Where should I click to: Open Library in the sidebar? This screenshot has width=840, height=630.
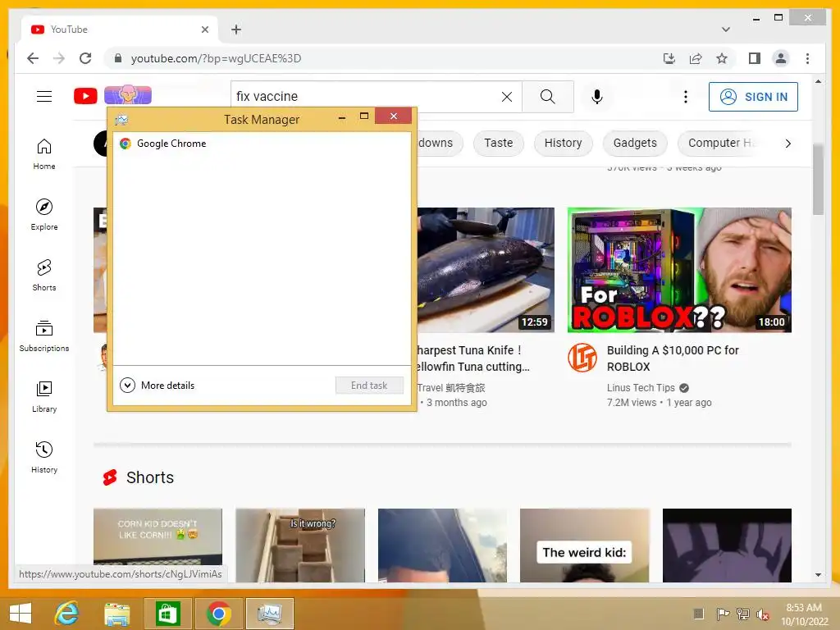click(44, 396)
